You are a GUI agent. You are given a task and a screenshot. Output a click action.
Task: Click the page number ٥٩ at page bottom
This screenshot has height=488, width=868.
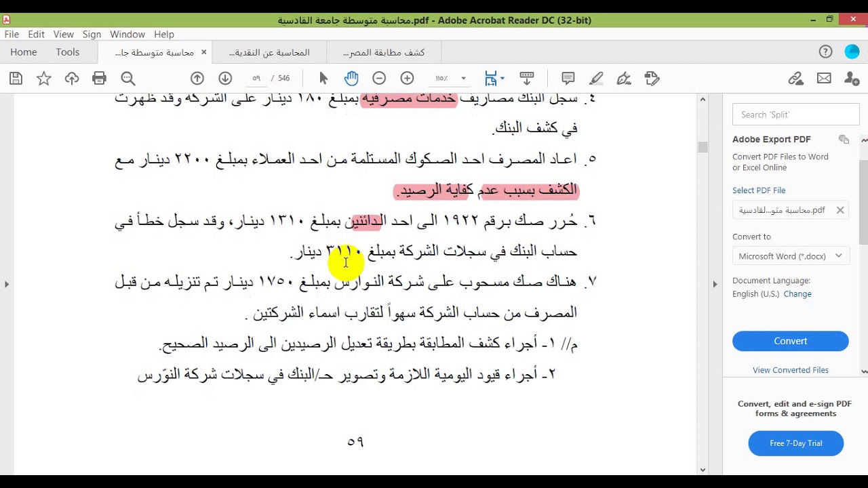pyautogui.click(x=355, y=442)
